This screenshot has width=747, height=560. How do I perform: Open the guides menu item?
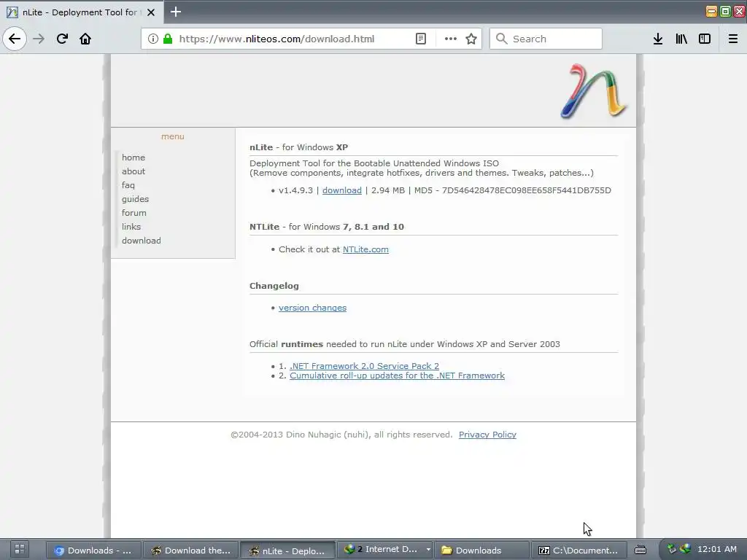135,199
